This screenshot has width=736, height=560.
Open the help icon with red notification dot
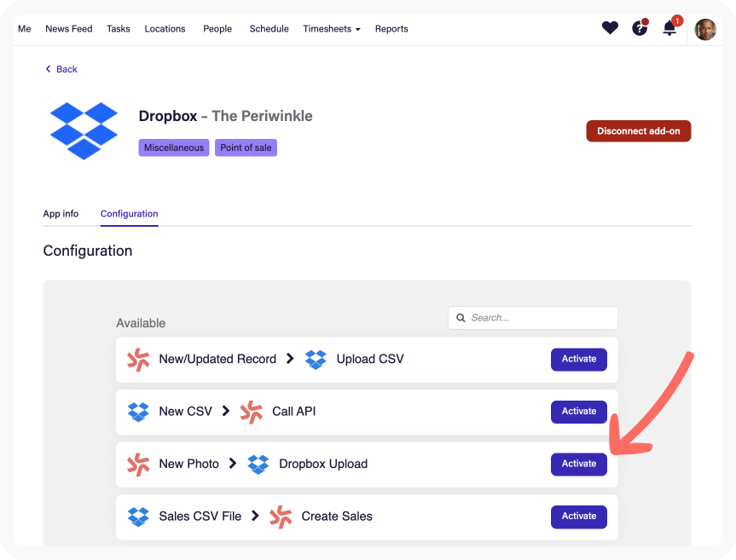tap(640, 27)
